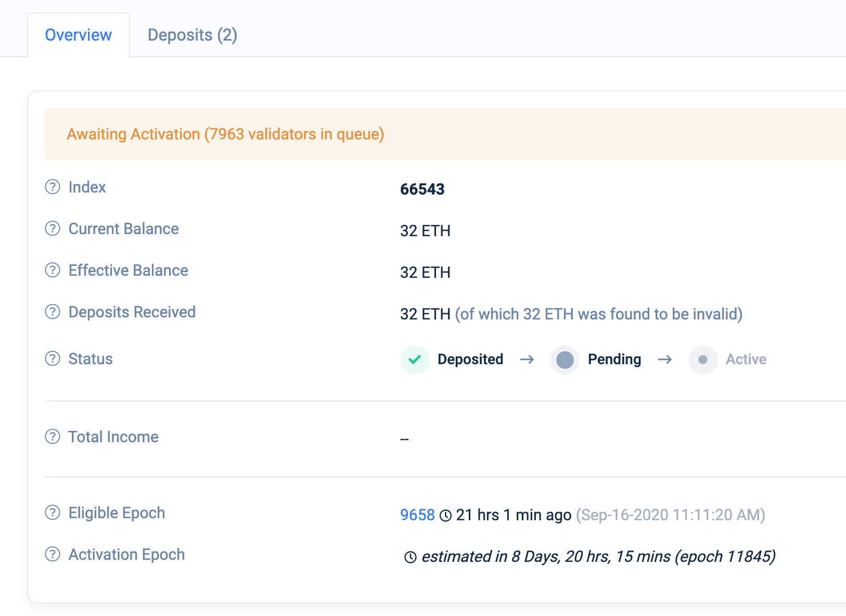846x616 pixels.
Task: Open epoch 9658 link
Action: [417, 515]
